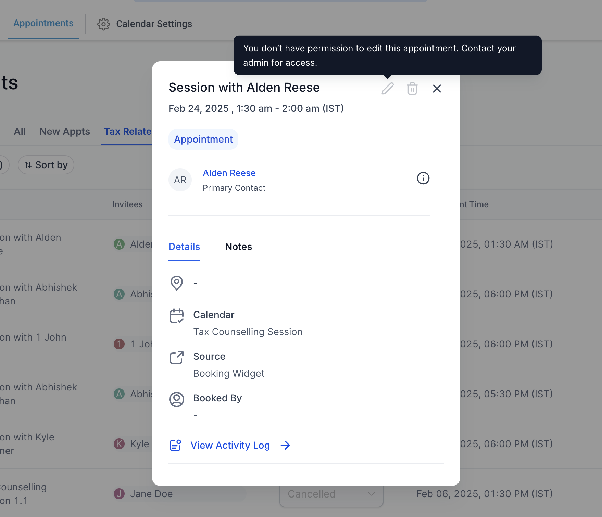This screenshot has height=517, width=602.
Task: Click the Primary Contact label
Action: tap(234, 188)
